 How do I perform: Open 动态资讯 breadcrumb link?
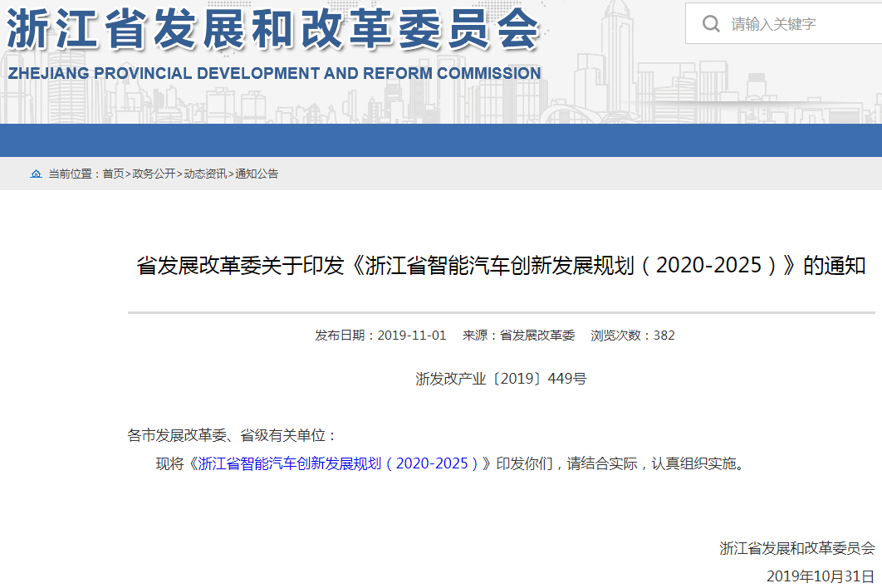pyautogui.click(x=205, y=174)
